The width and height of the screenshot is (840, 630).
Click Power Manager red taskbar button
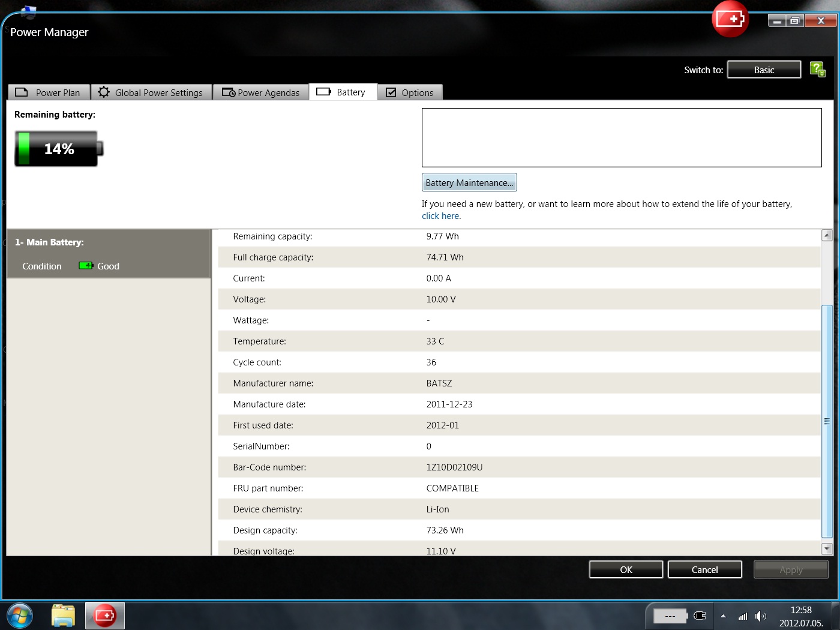[105, 616]
